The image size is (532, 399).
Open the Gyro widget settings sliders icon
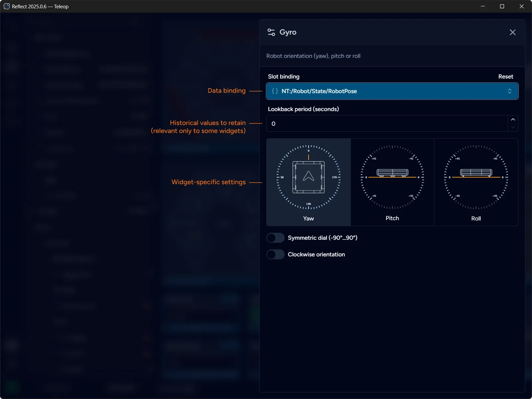point(271,32)
